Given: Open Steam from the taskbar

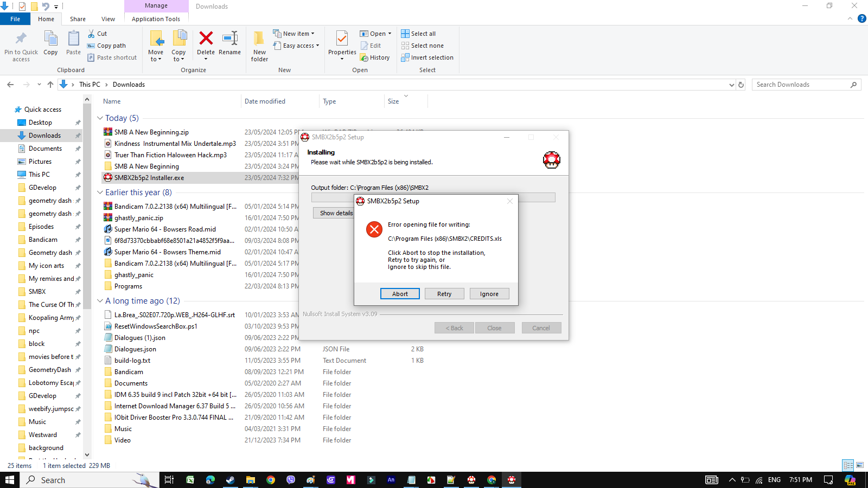Looking at the screenshot, I should [231, 480].
